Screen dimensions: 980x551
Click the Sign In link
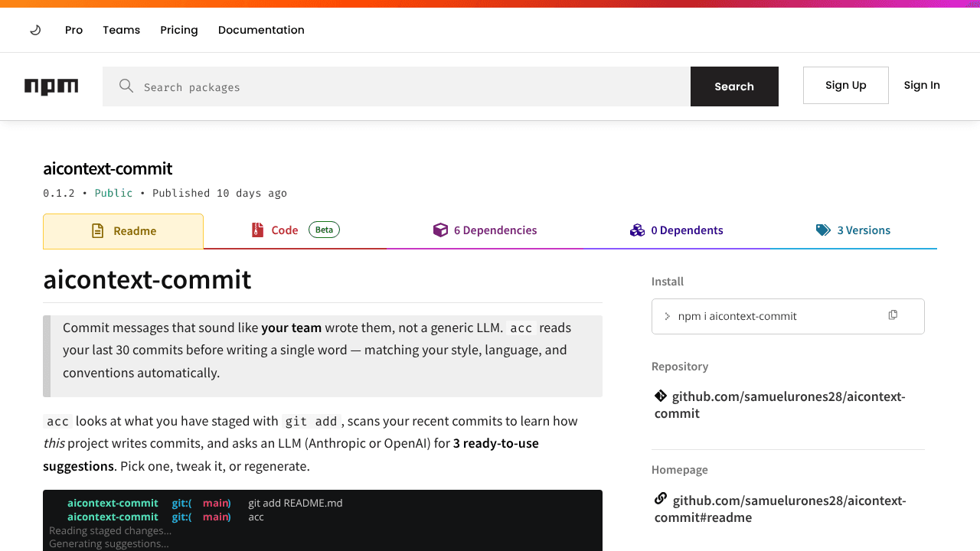(922, 85)
